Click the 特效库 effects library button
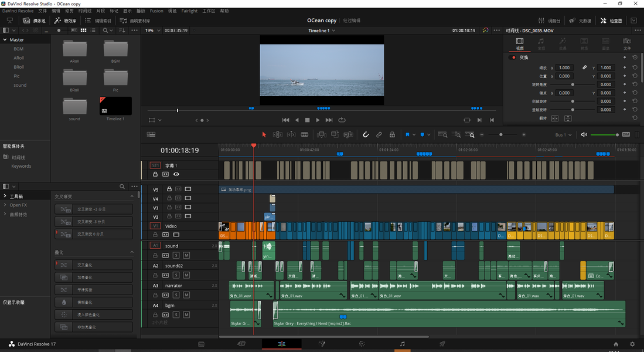Viewport: 644px width, 352px height. [x=66, y=21]
